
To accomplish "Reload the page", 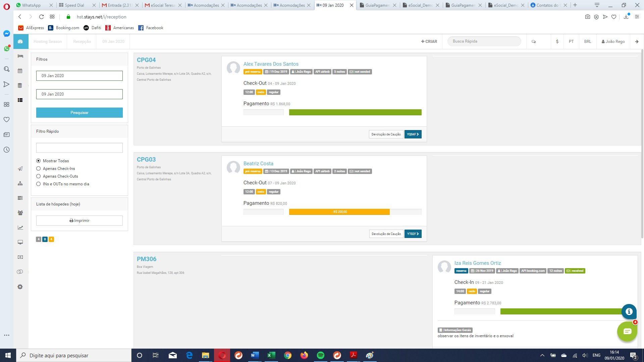I will [x=41, y=17].
